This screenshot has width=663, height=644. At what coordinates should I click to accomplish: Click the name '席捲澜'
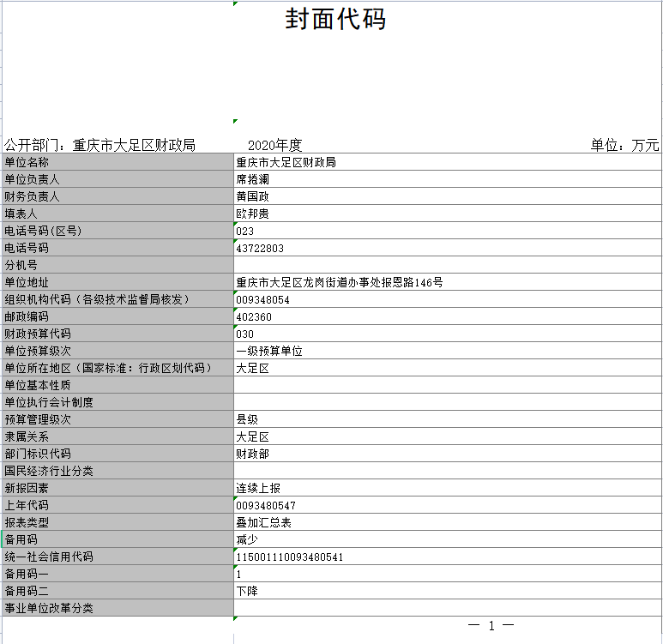(x=252, y=179)
